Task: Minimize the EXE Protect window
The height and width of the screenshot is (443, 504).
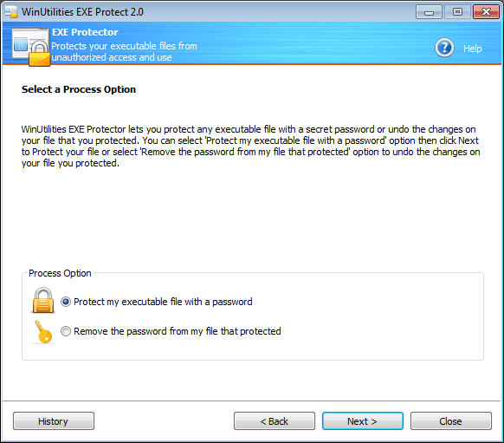Action: [x=429, y=12]
